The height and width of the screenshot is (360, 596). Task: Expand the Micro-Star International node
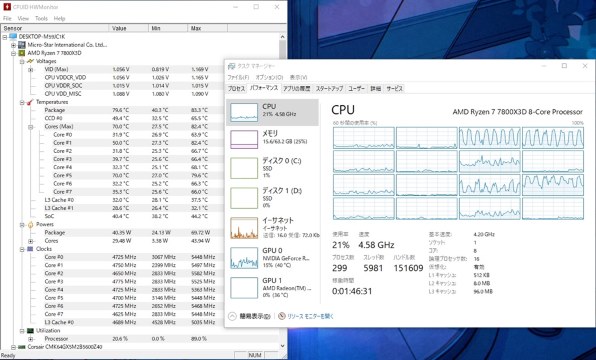click(x=13, y=45)
